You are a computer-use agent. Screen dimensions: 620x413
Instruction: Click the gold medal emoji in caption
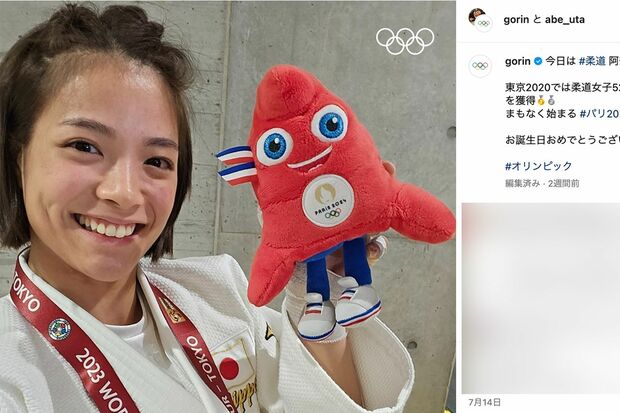coord(541,100)
